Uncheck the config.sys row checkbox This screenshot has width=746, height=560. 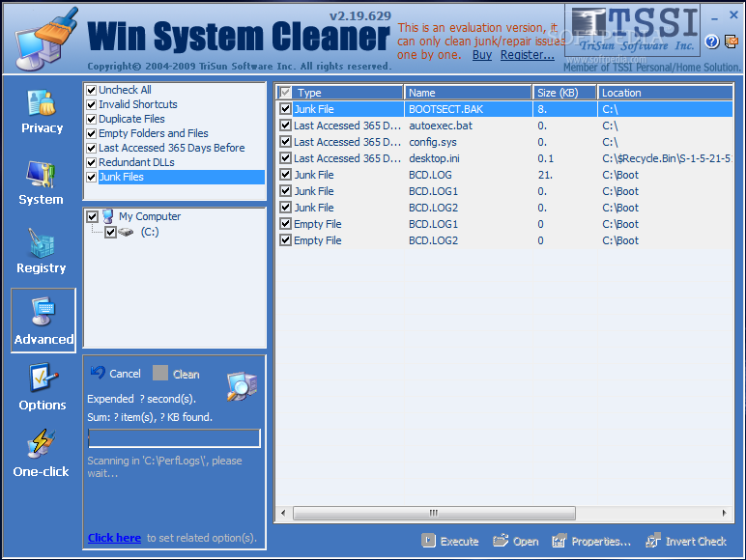285,142
